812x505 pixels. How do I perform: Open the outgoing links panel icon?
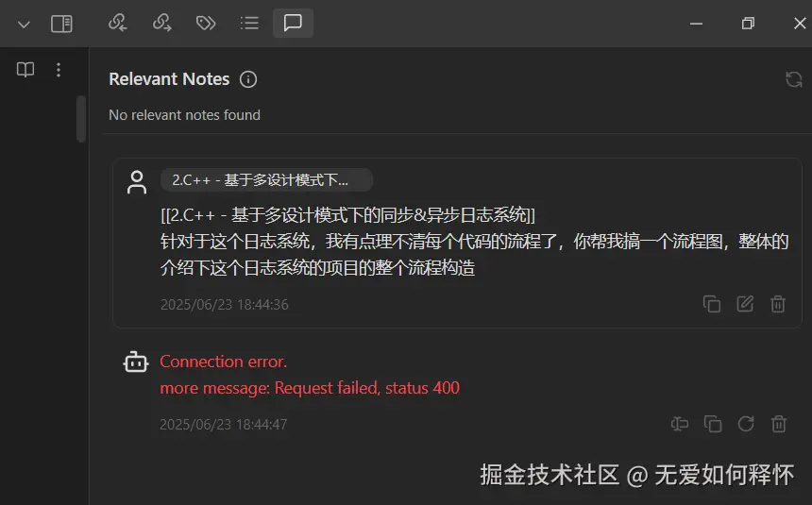(x=162, y=24)
